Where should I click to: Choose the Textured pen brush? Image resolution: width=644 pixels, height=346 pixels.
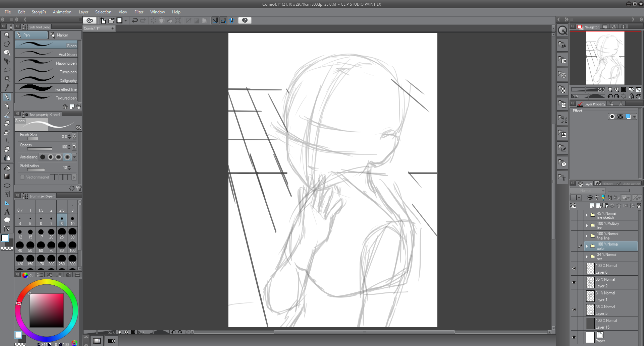[x=46, y=98]
